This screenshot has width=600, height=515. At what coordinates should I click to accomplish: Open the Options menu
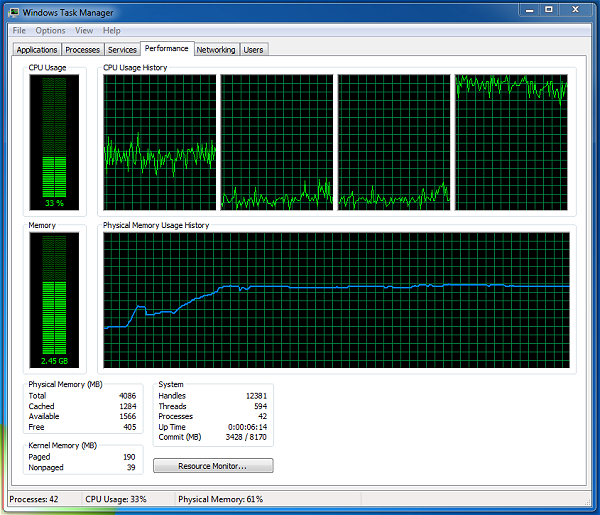point(50,30)
